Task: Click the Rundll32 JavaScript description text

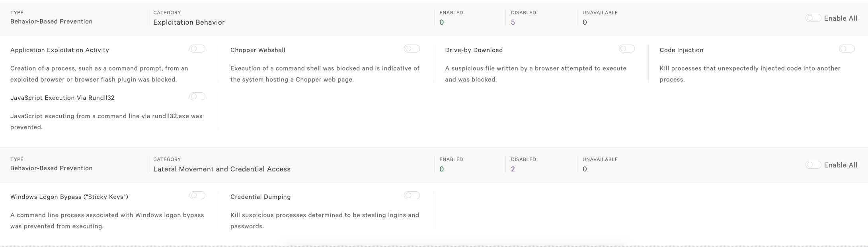Action: pyautogui.click(x=106, y=122)
